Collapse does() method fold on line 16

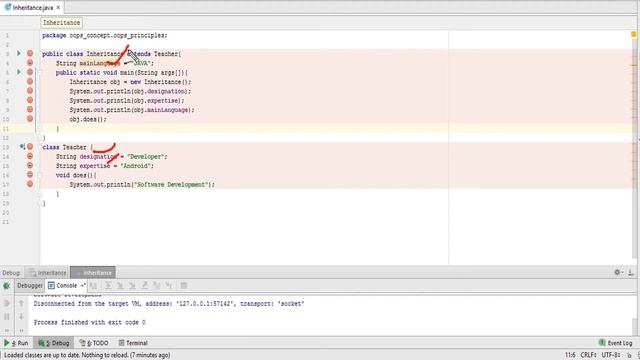[40, 175]
